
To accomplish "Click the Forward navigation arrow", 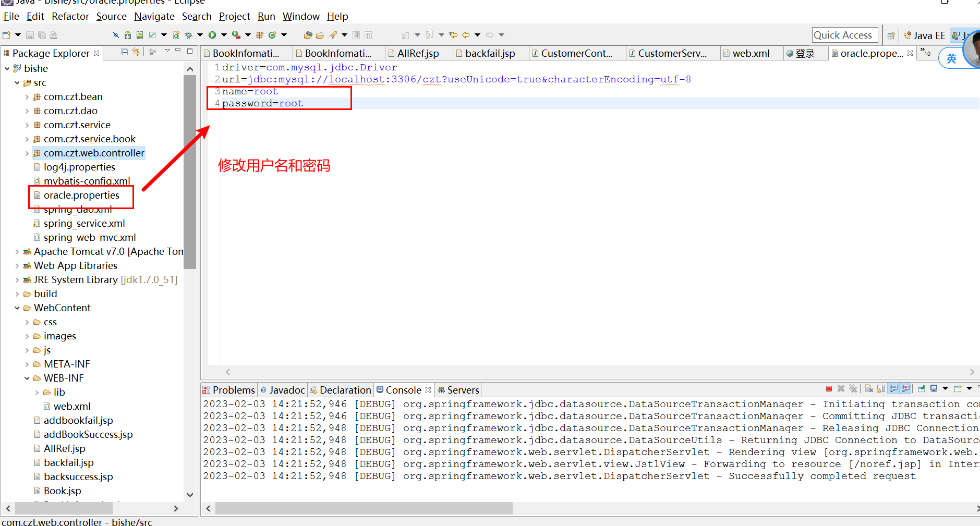I will 490,35.
